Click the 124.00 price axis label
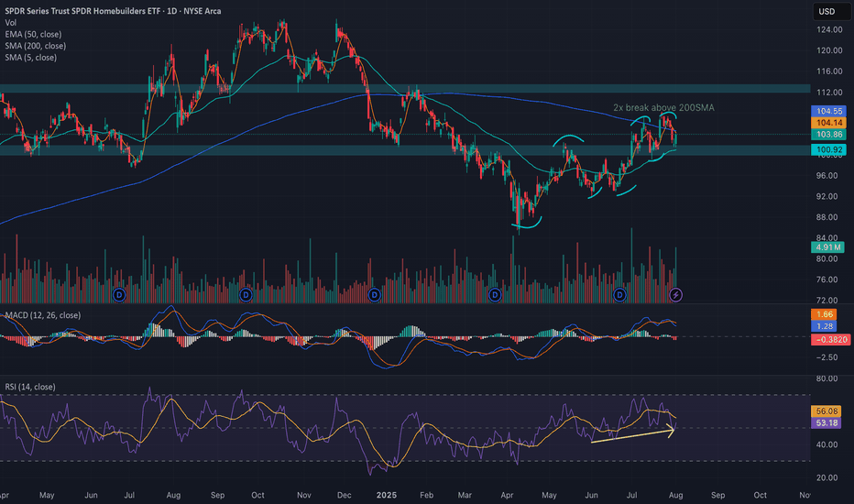 (x=829, y=29)
